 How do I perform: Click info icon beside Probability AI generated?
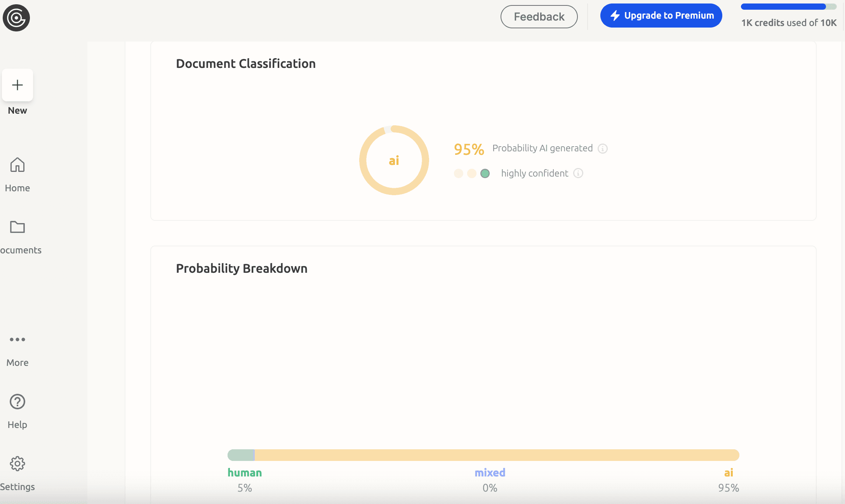(603, 149)
